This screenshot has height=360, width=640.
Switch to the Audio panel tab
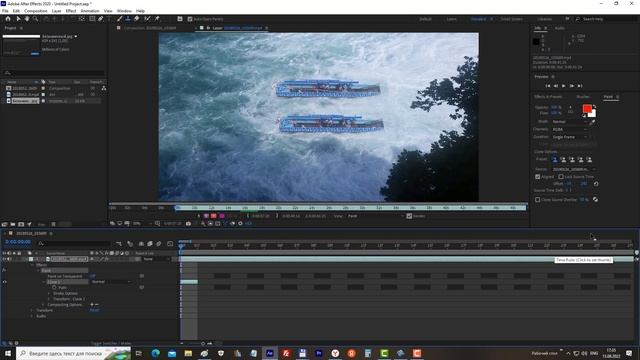click(x=560, y=28)
